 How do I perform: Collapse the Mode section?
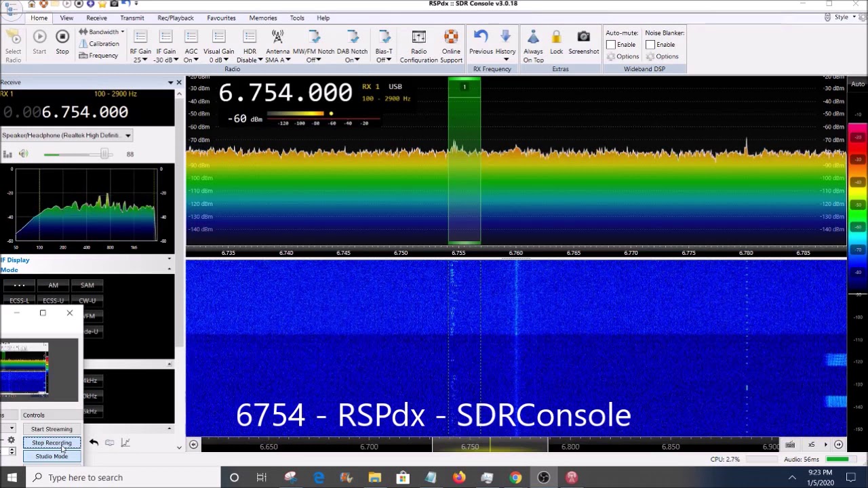[170, 270]
